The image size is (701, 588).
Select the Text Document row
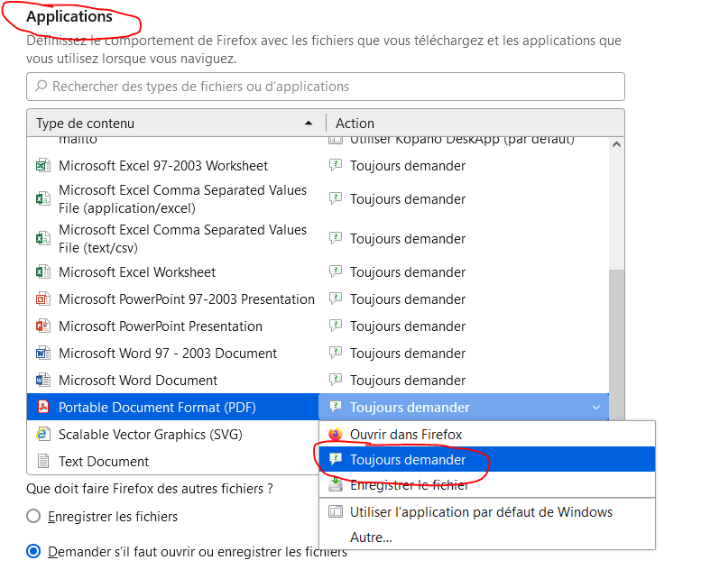[x=173, y=461]
